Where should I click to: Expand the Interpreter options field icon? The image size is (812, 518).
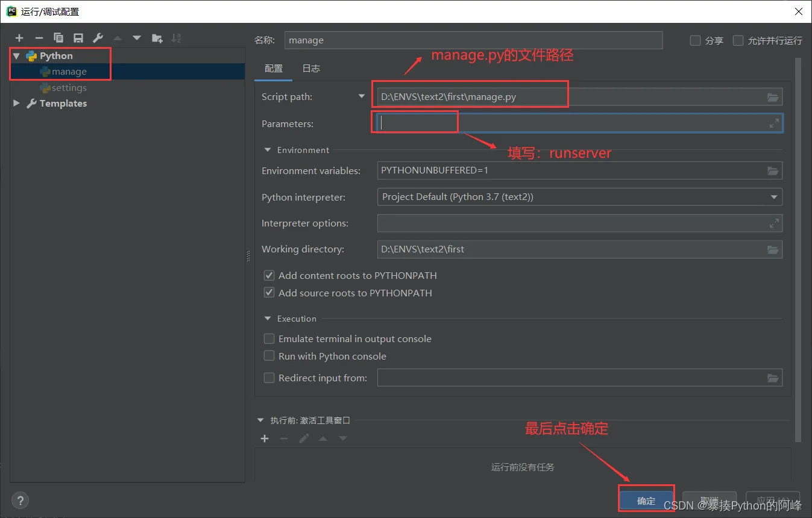pyautogui.click(x=774, y=223)
